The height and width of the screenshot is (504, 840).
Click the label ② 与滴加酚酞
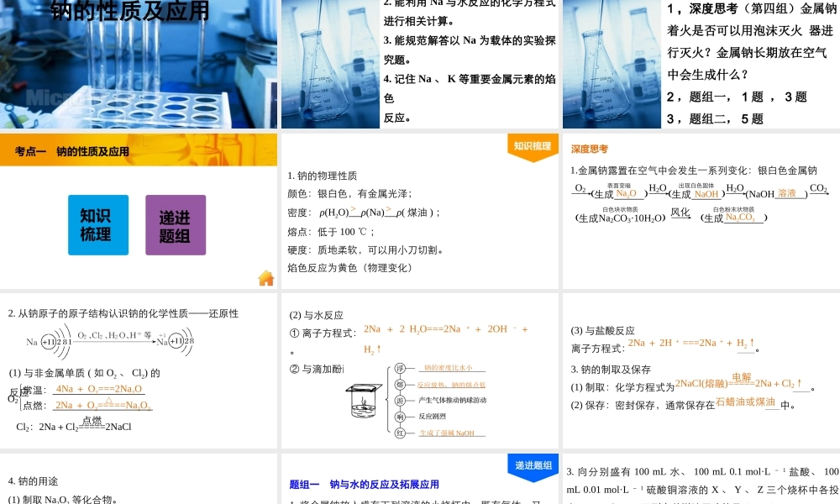point(317,369)
